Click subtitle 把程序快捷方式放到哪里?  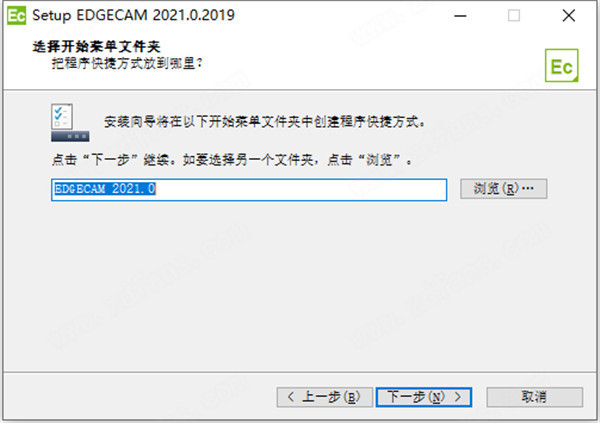pyautogui.click(x=127, y=63)
